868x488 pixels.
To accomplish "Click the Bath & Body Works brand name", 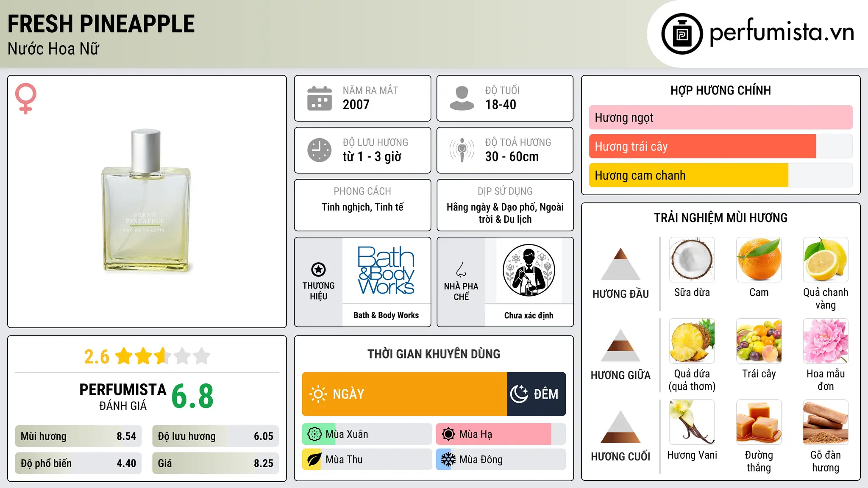I will click(x=386, y=315).
